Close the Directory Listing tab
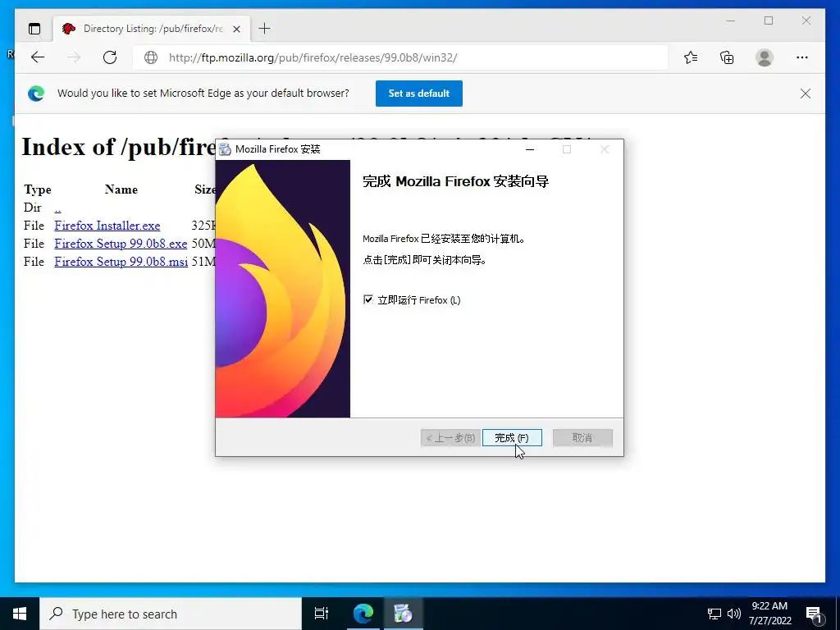This screenshot has height=630, width=840. (236, 29)
